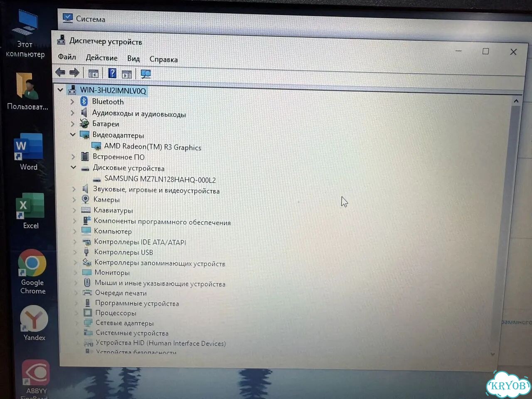Viewport: 532px width, 399px height.
Task: Expand the Компьютер category
Action: pos(75,231)
